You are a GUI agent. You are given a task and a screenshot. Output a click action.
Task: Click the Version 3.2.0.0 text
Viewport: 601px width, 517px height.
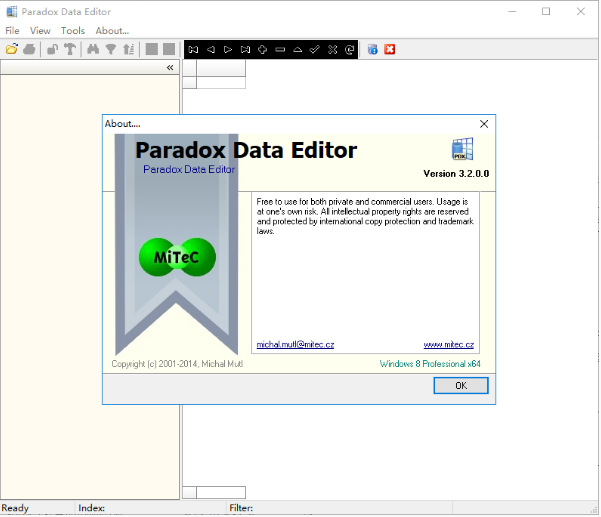(456, 174)
